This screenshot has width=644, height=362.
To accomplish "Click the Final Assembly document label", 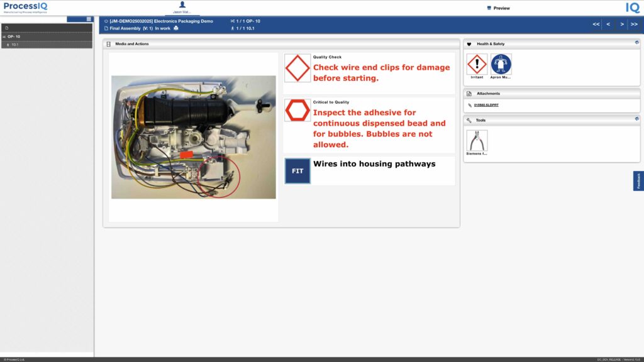I will point(125,28).
